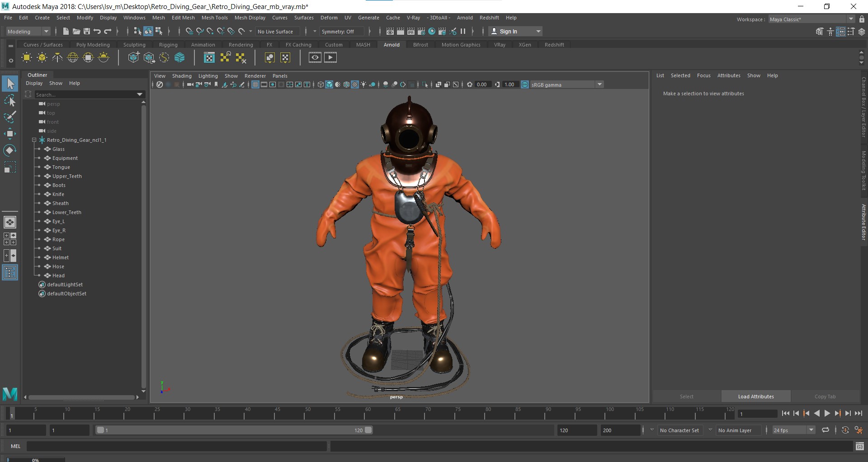Open the viewport Lighting menu
Viewport: 868px width, 462px height.
pyautogui.click(x=208, y=76)
